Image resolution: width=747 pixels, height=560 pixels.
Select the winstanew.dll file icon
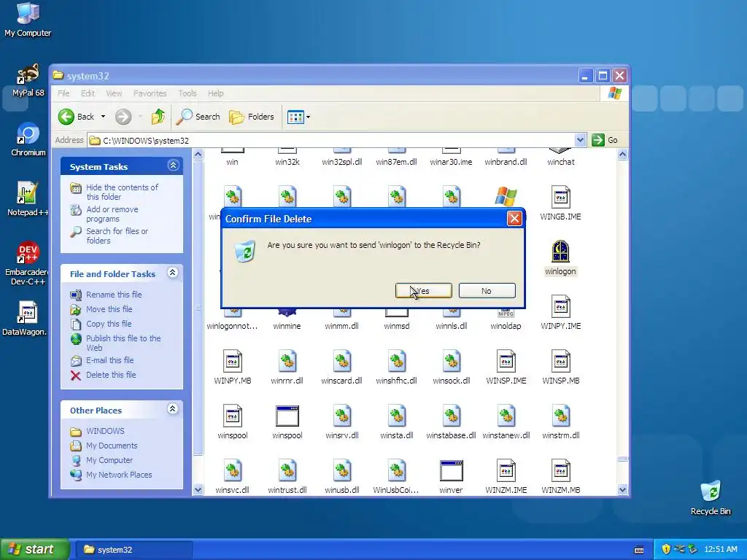[x=506, y=416]
